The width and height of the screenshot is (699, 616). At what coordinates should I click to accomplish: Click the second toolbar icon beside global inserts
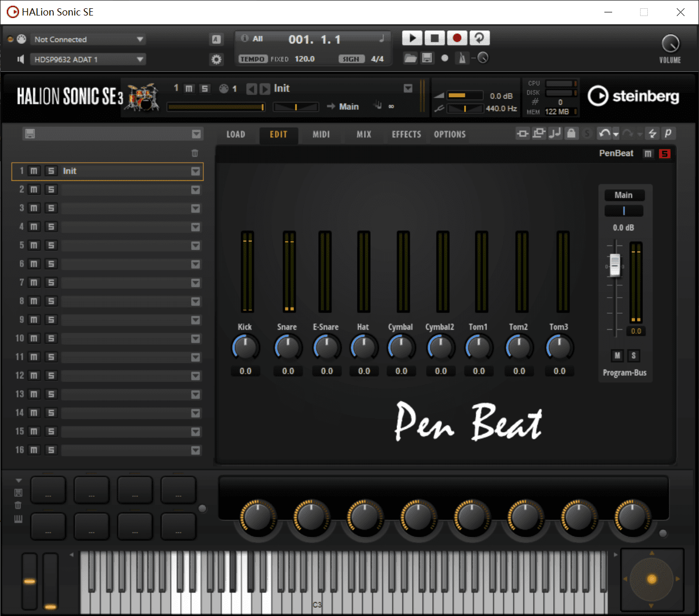(x=539, y=134)
